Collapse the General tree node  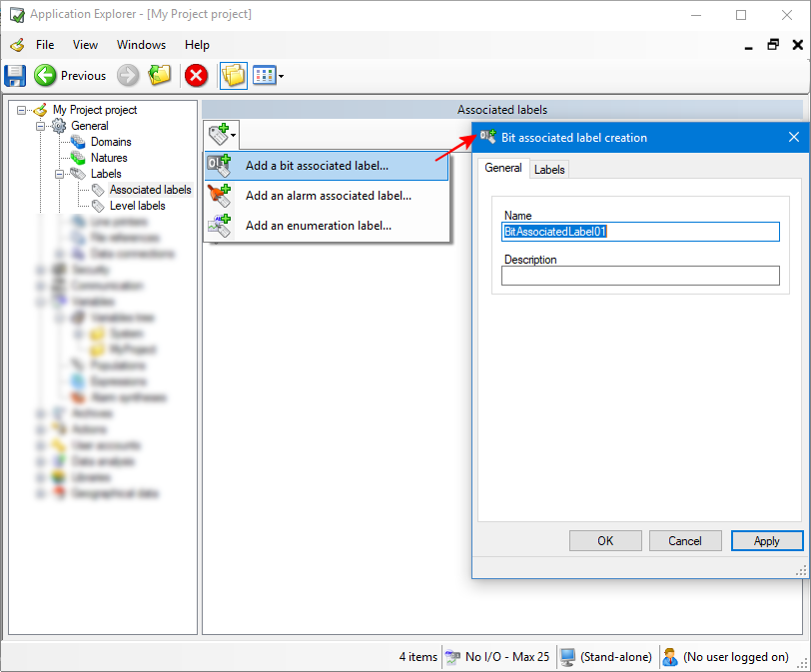click(41, 126)
